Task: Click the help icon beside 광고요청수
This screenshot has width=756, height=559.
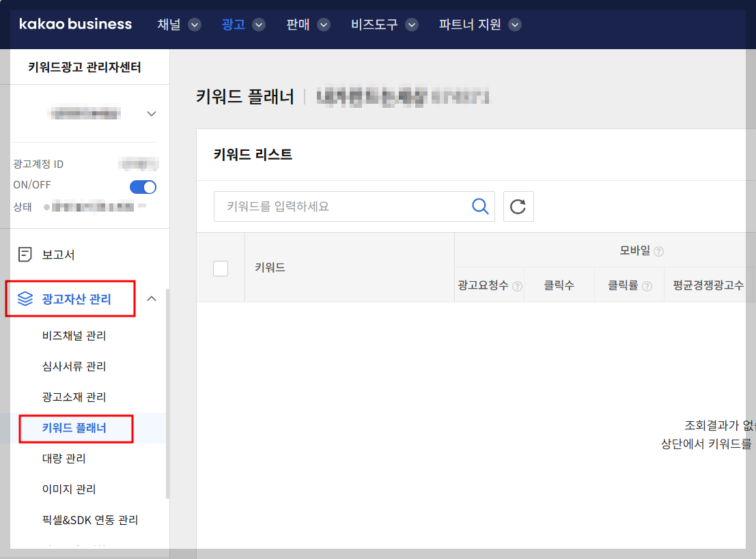Action: (516, 285)
